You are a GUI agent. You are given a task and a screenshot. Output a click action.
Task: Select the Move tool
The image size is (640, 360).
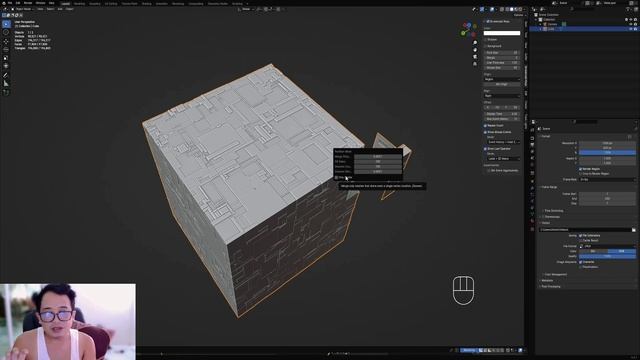pyautogui.click(x=6, y=41)
